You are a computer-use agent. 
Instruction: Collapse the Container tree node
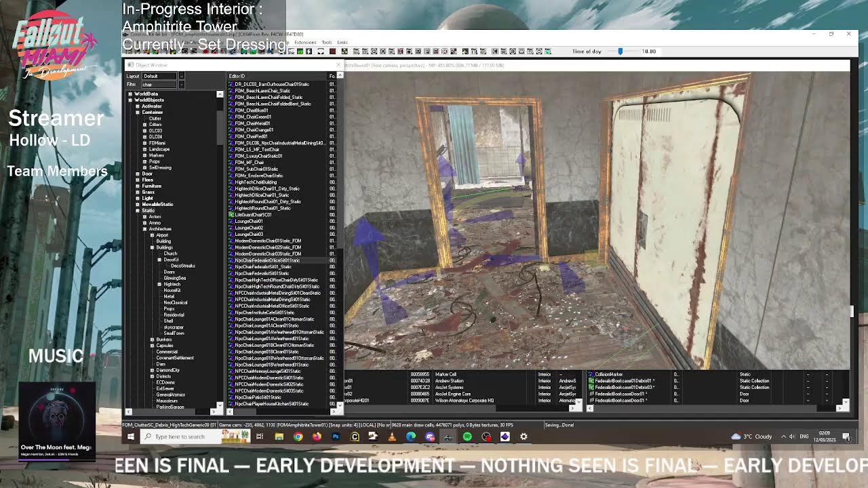tap(137, 113)
